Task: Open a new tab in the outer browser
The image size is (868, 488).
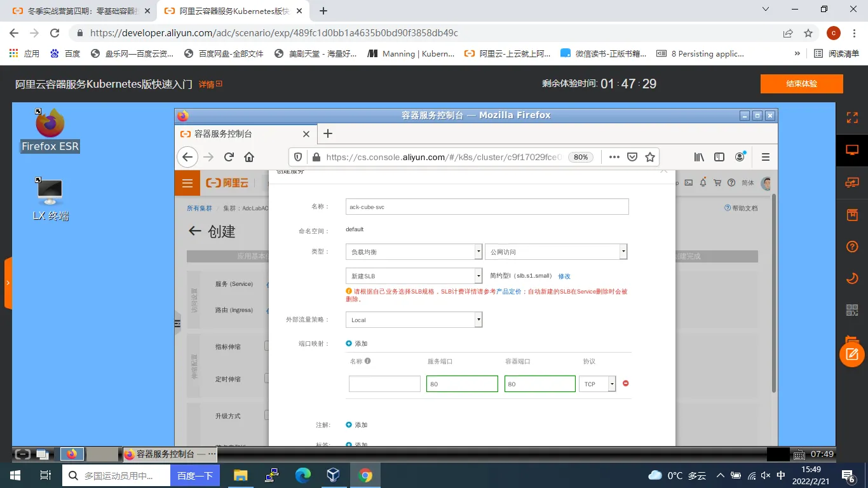Action: (x=323, y=11)
